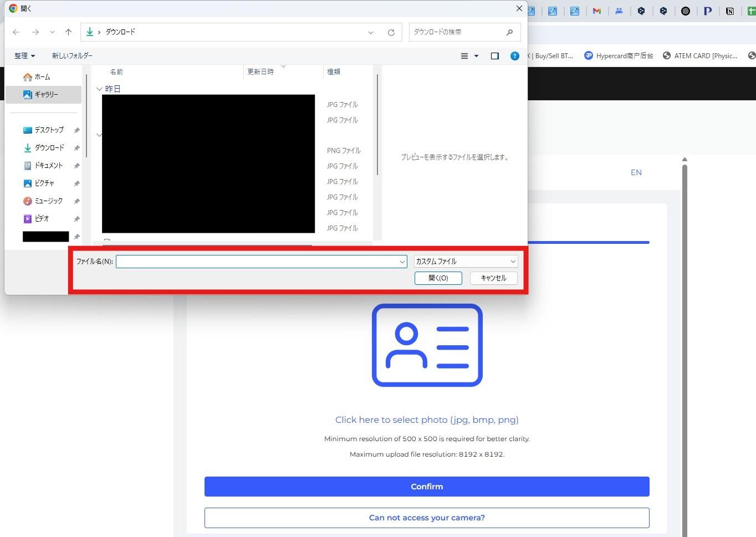Click 新しいフォルダー in the toolbar
This screenshot has width=756, height=537.
tap(72, 56)
